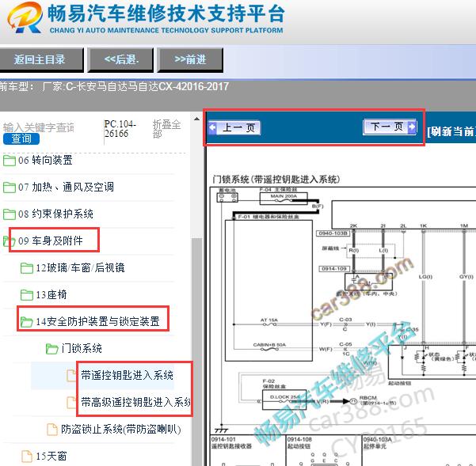Click the CABIN+B 50A fuse label
The image size is (476, 466).
click(269, 345)
